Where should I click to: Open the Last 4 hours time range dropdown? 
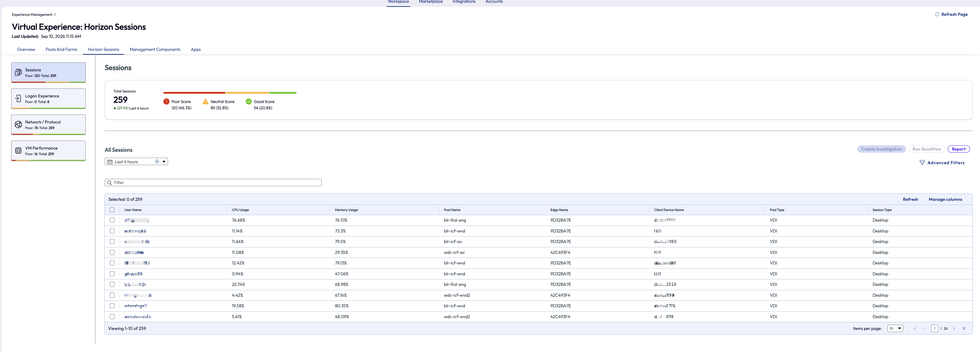(x=164, y=161)
